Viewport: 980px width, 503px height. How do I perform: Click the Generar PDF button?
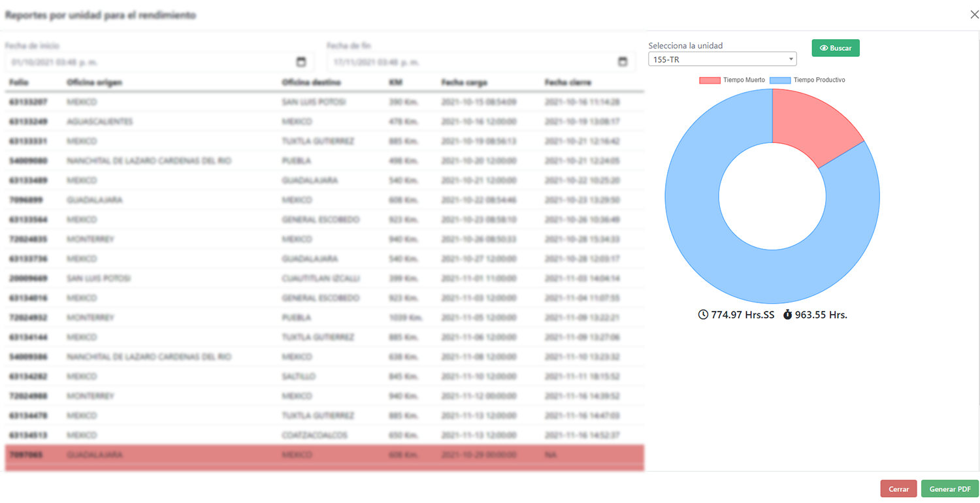tap(949, 489)
